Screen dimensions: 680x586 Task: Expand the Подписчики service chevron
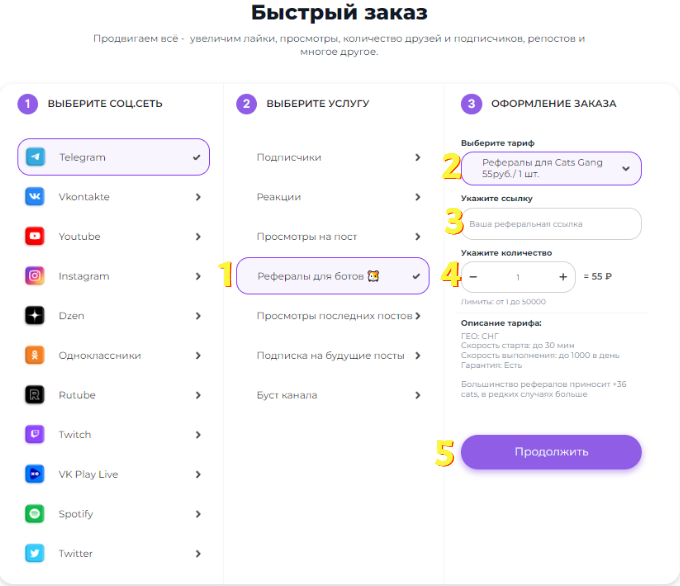click(x=418, y=157)
